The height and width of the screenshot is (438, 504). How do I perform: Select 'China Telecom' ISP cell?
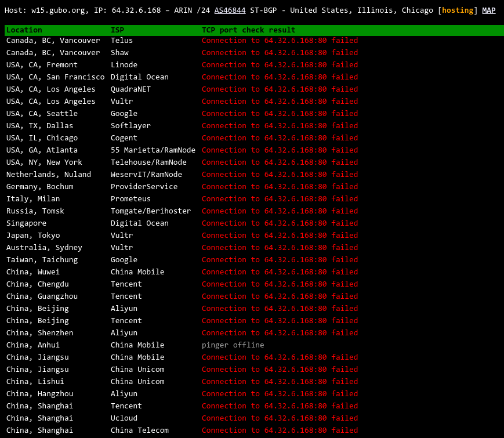(140, 430)
